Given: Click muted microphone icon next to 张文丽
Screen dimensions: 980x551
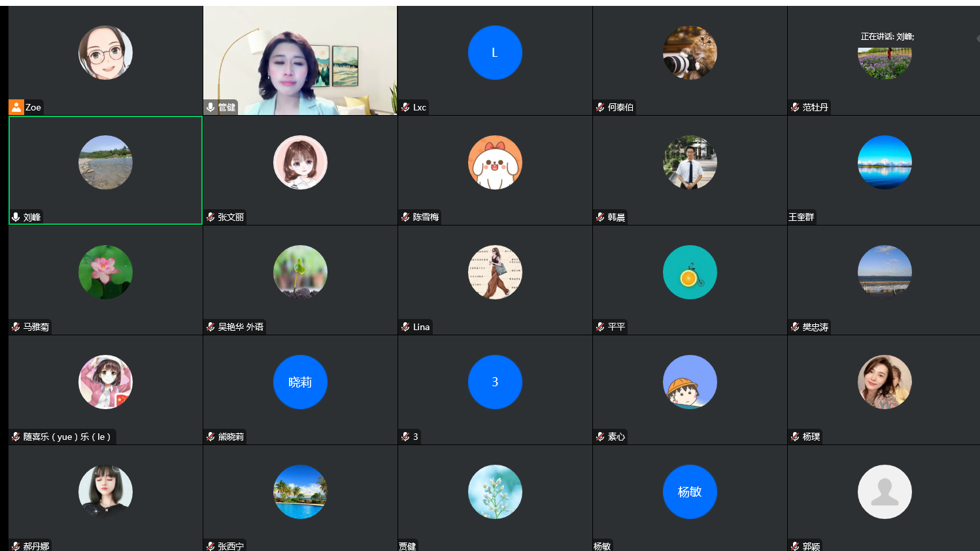Looking at the screenshot, I should pyautogui.click(x=211, y=217).
